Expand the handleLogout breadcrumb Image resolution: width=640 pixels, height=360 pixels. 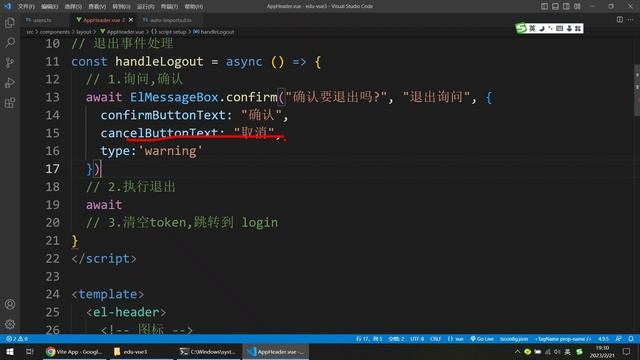click(x=214, y=32)
